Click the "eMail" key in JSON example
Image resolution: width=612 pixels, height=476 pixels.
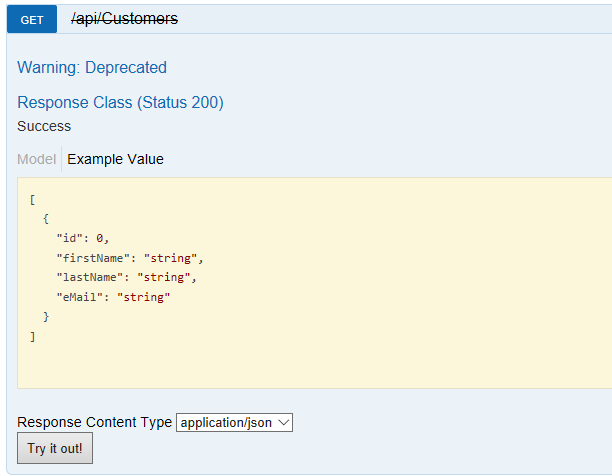click(x=79, y=297)
